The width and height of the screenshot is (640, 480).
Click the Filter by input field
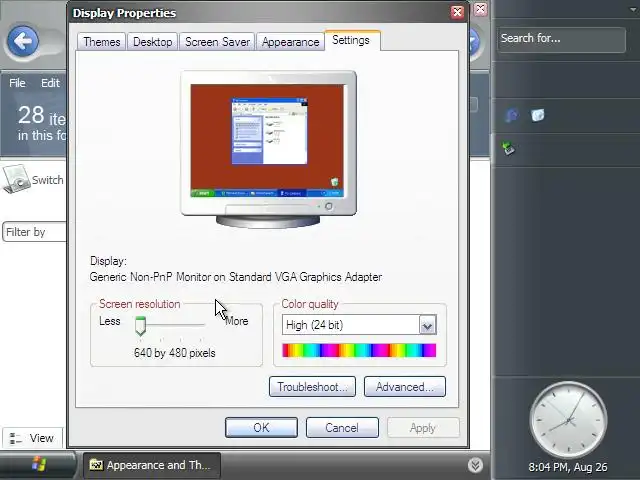[x=35, y=232]
